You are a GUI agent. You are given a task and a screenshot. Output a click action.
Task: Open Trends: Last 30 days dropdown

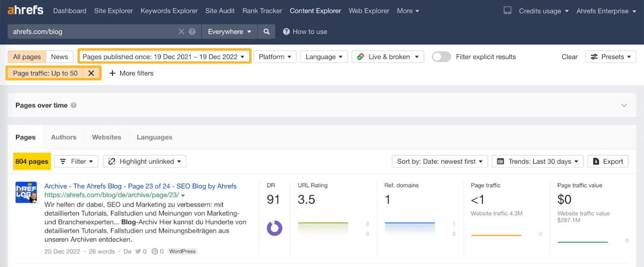tap(538, 161)
